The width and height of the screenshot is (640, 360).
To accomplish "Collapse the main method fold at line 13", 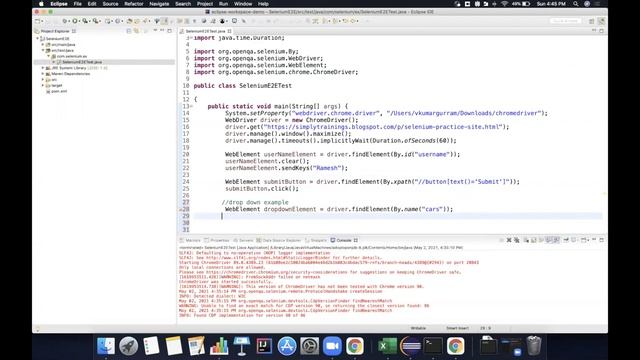I will point(191,106).
